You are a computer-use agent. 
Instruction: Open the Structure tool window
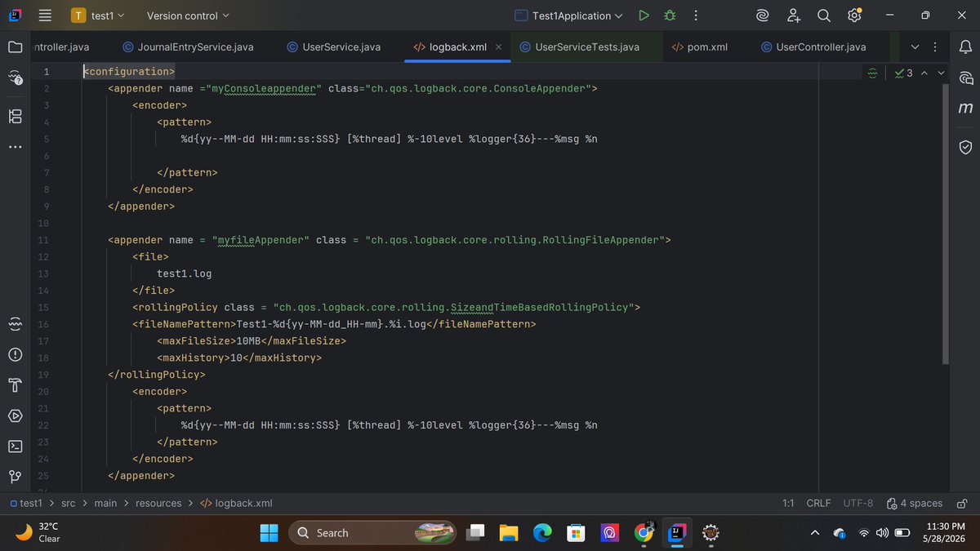(x=15, y=116)
